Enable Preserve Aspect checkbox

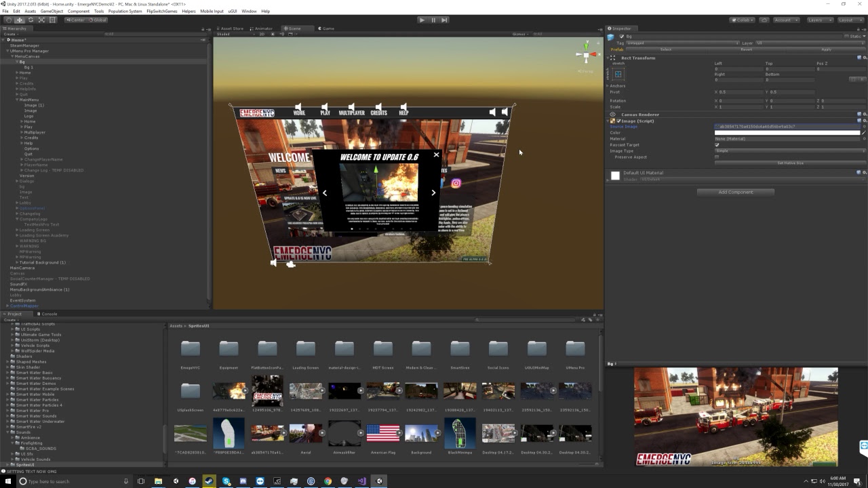point(717,157)
